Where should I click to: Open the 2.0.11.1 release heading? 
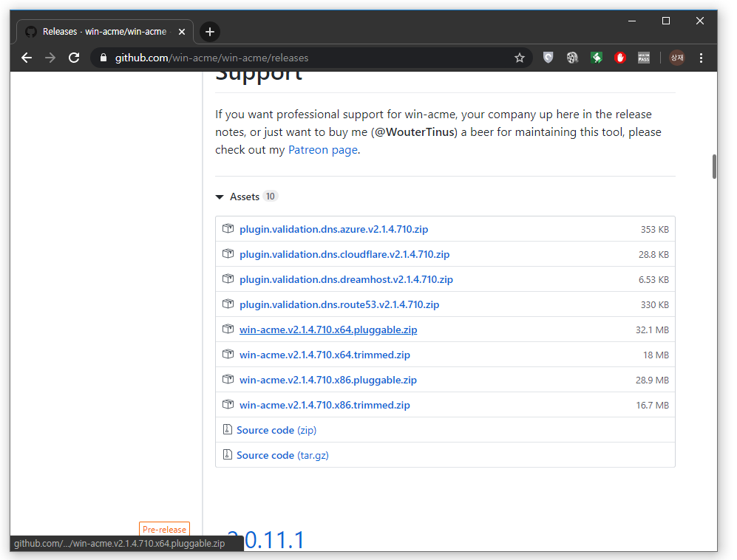pos(266,540)
